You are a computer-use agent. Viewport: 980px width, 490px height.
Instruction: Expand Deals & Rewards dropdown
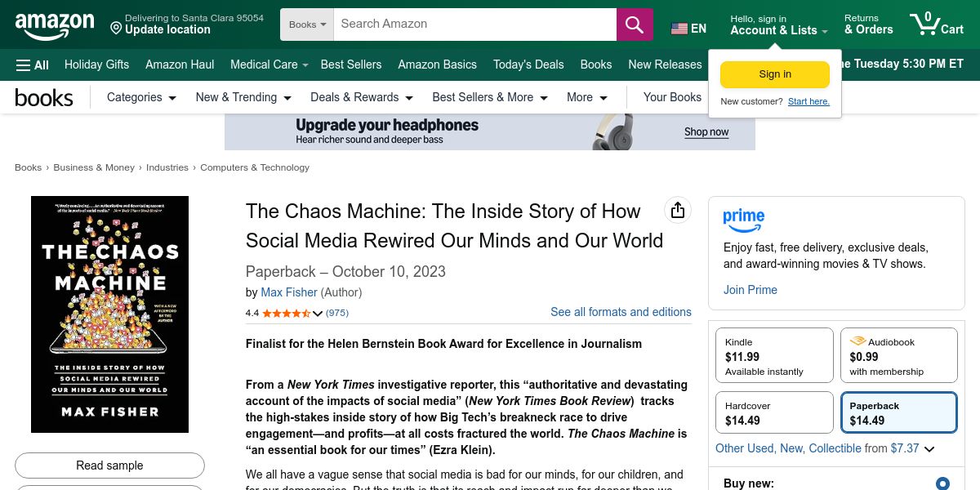point(362,97)
